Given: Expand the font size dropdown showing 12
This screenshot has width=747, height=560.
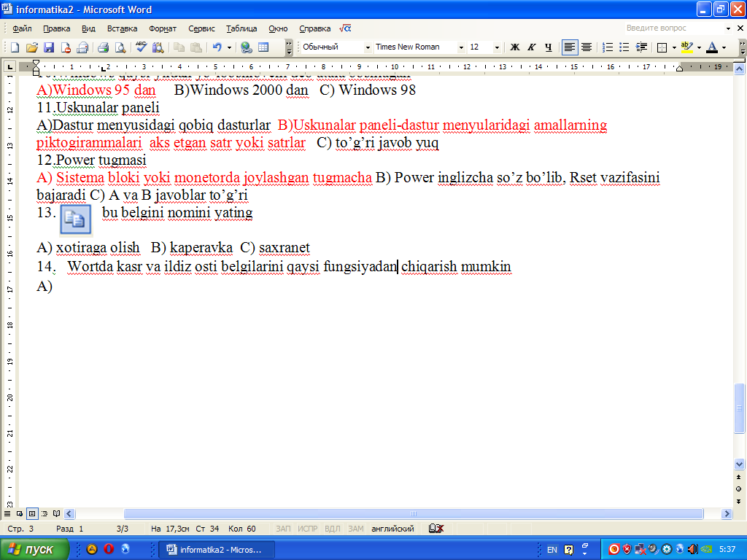Looking at the screenshot, I should coord(497,47).
